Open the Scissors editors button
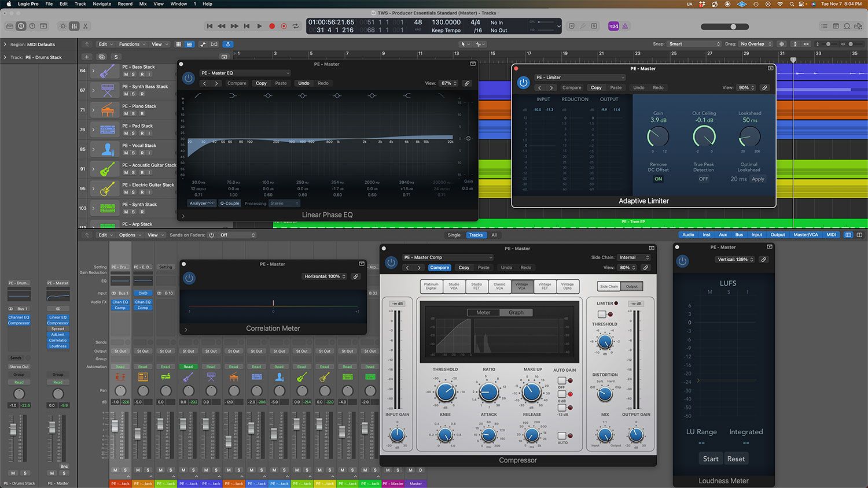 tap(85, 26)
